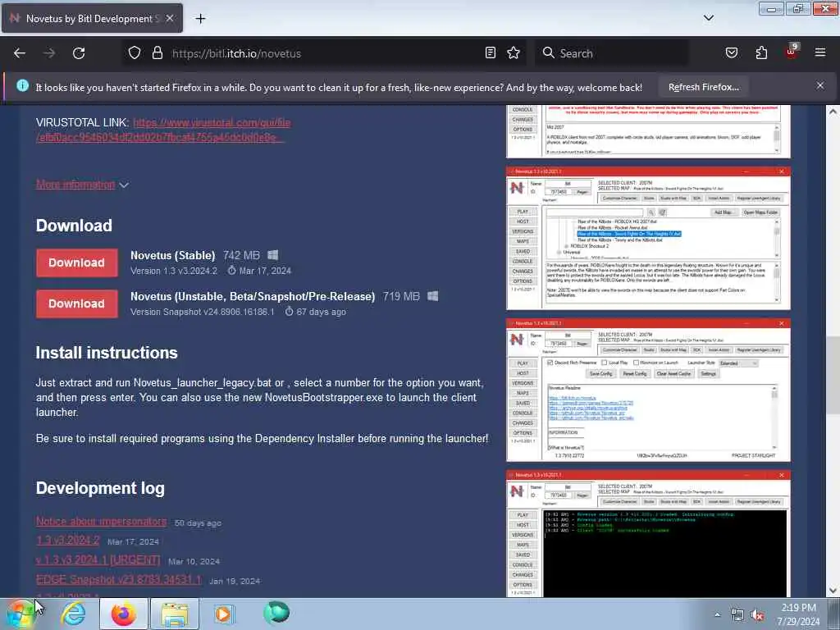Image resolution: width=840 pixels, height=630 pixels.
Task: Click into the Search box
Action: [x=612, y=53]
